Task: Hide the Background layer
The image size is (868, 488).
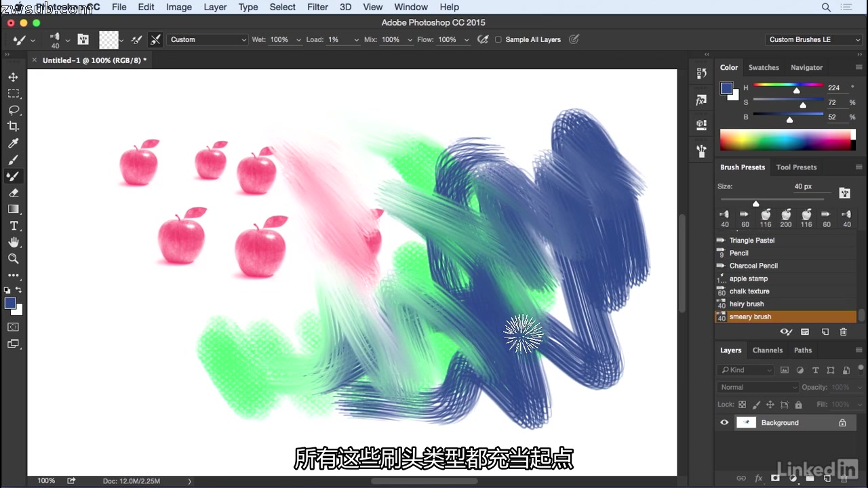Action: pos(724,422)
